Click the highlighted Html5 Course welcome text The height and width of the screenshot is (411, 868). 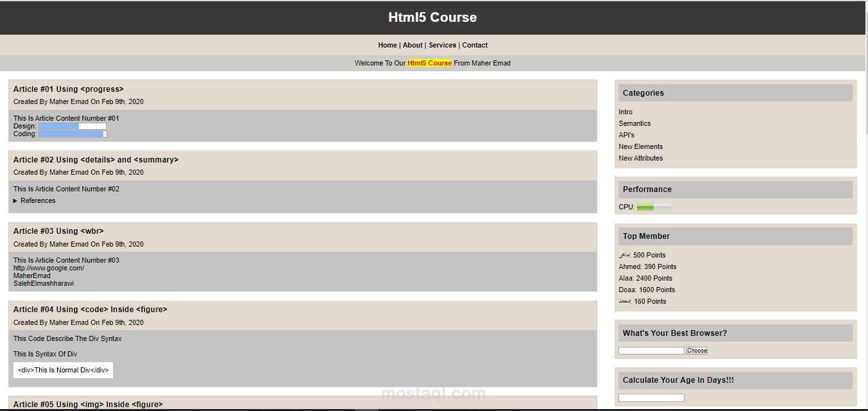click(x=429, y=63)
